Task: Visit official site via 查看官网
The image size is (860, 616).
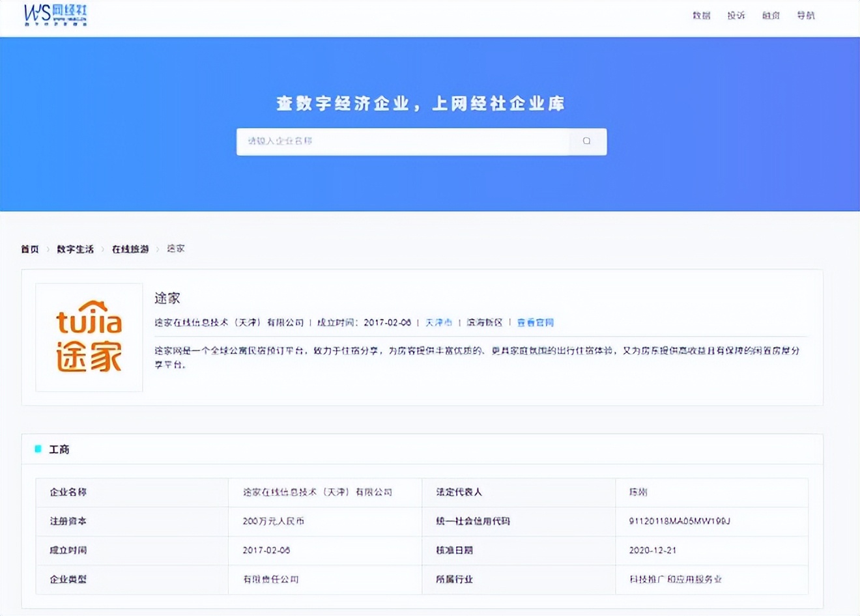Action: pyautogui.click(x=535, y=322)
